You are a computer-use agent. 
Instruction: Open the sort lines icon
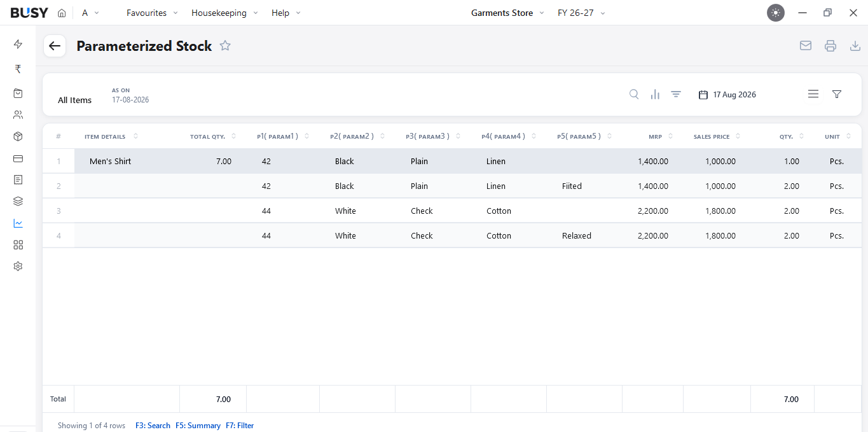pos(676,94)
